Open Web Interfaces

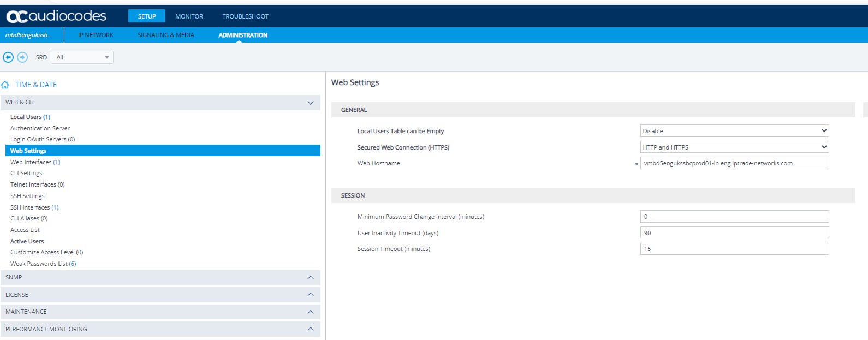pyautogui.click(x=35, y=162)
